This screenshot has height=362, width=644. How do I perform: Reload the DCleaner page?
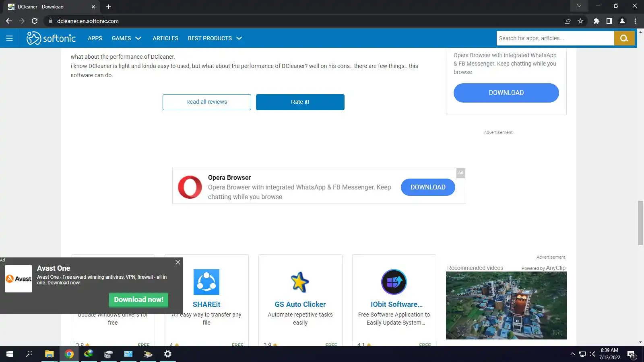click(x=35, y=21)
